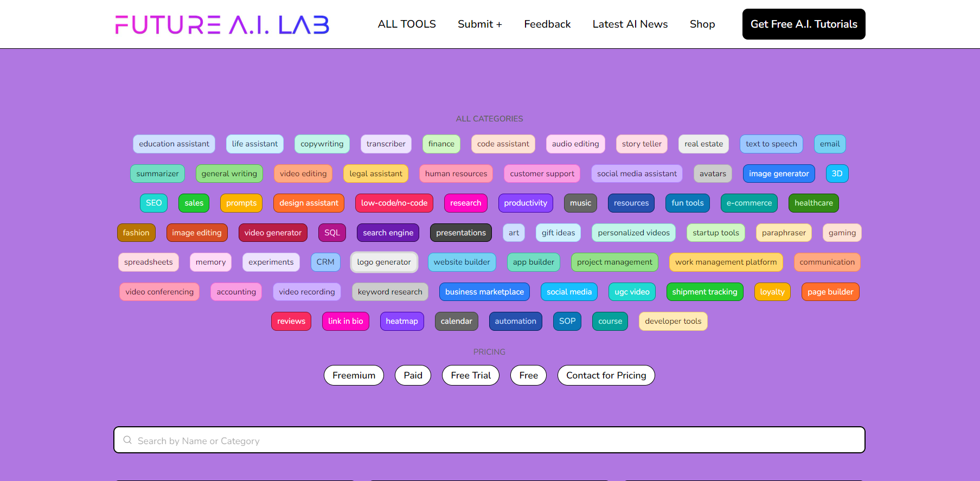This screenshot has height=481, width=980.
Task: Click the Future A.I. Lab logo
Action: (x=222, y=24)
